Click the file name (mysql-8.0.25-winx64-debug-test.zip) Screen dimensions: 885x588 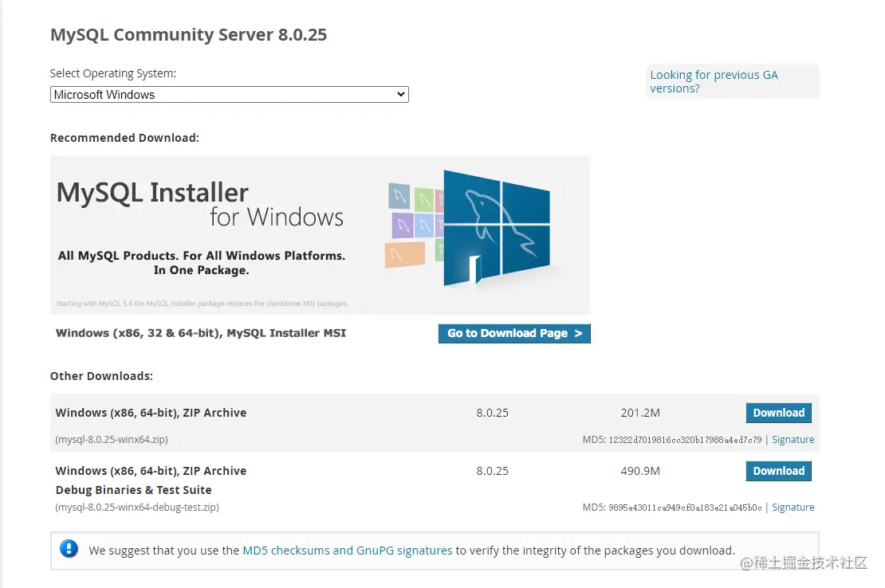click(137, 507)
